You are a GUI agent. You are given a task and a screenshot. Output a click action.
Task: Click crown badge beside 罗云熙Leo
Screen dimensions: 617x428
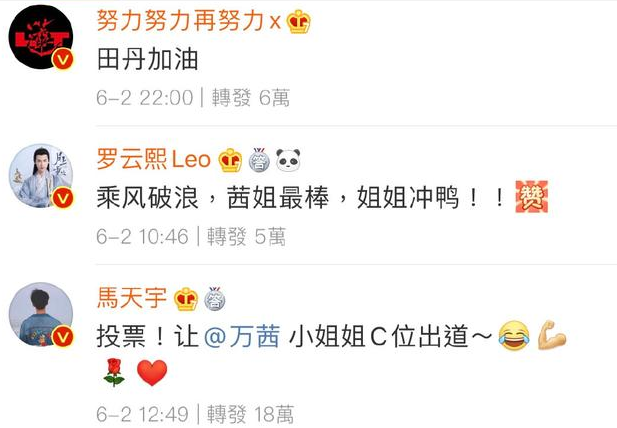(230, 160)
